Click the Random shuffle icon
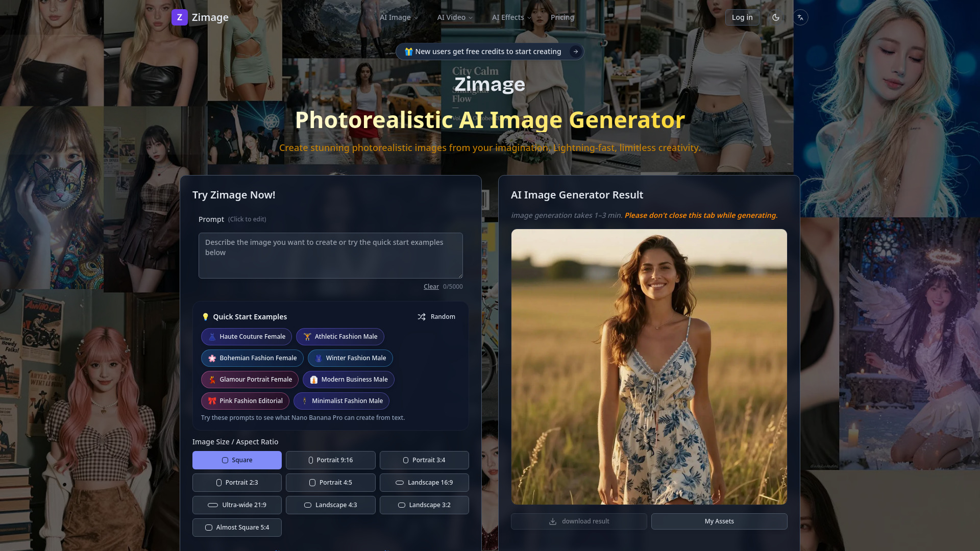Screen dimensions: 980x551 click(x=422, y=317)
